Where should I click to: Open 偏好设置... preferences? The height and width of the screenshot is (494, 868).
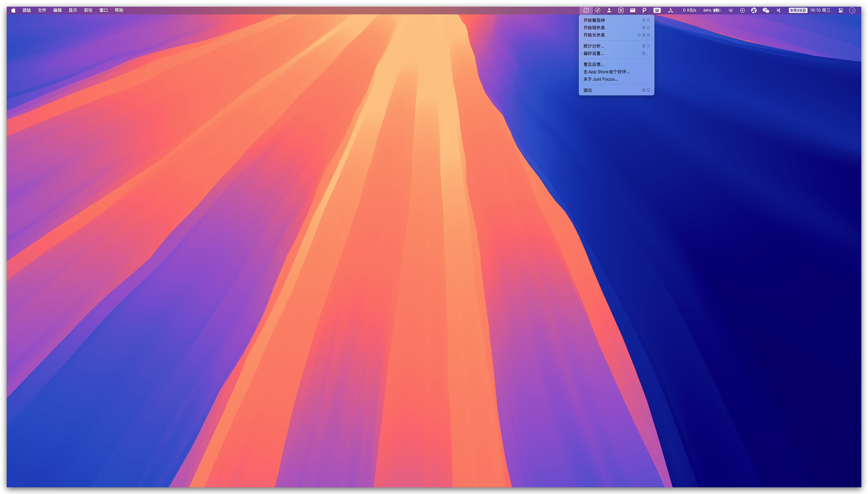594,54
